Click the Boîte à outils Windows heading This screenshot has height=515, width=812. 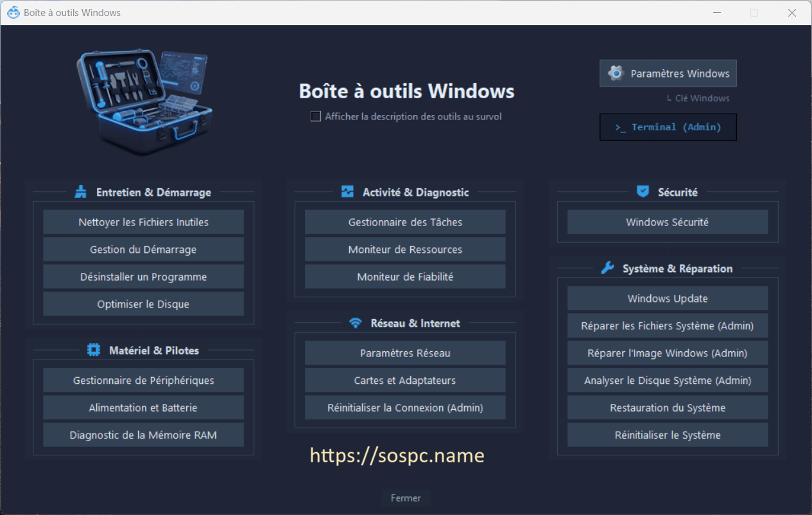(406, 91)
